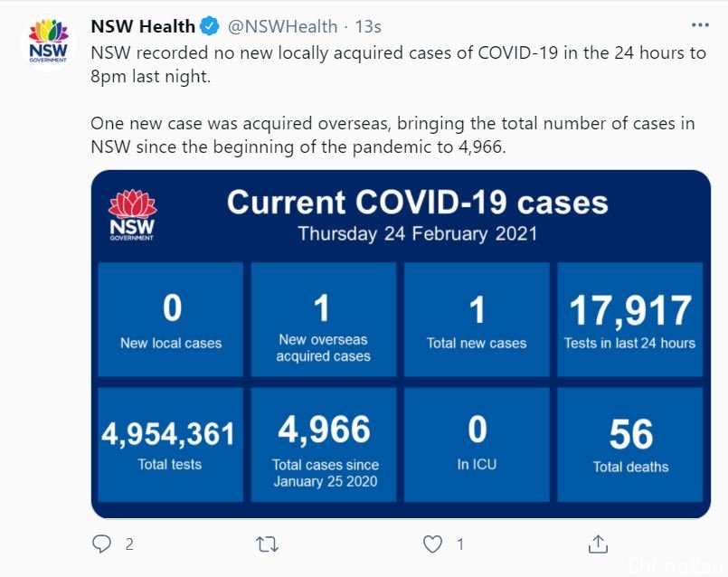Screen dimensions: 728x577
Task: Open the three-dot more options menu
Action: pos(700,25)
